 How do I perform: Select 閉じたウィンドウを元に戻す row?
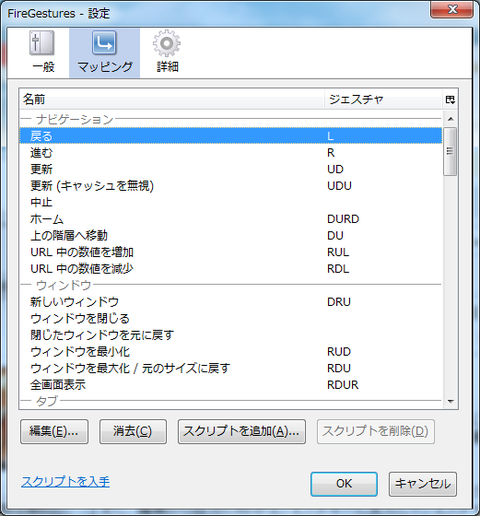pyautogui.click(x=231, y=335)
